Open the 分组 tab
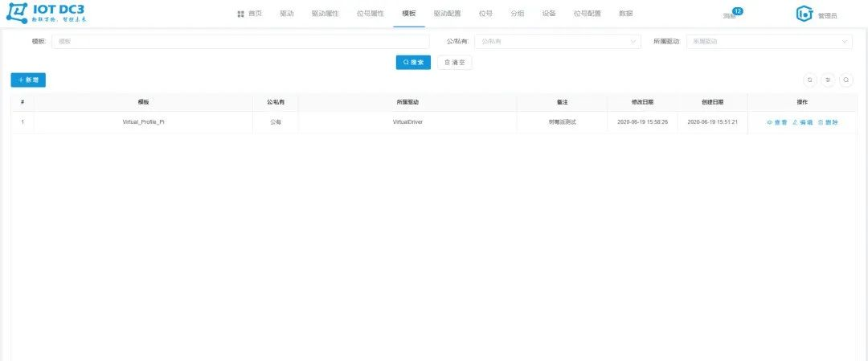This screenshot has width=868, height=361. (517, 14)
